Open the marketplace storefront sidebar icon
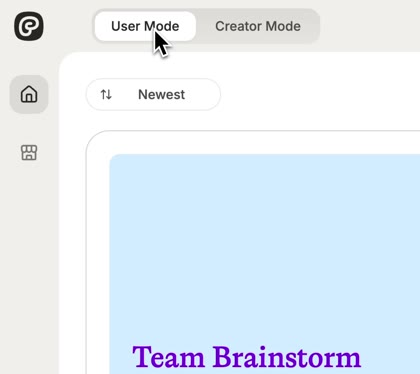 (x=29, y=153)
